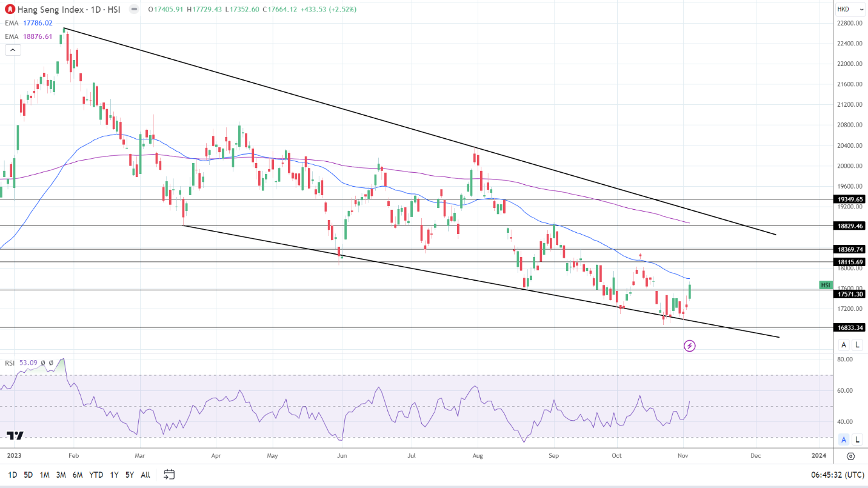The image size is (868, 488).
Task: Click the Nov time axis label
Action: tap(683, 455)
